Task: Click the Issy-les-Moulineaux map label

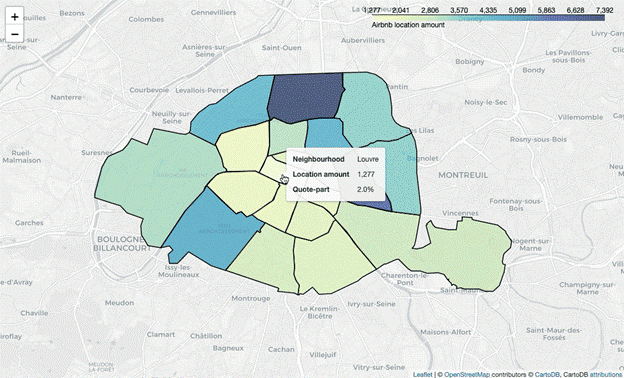Action: (178, 271)
